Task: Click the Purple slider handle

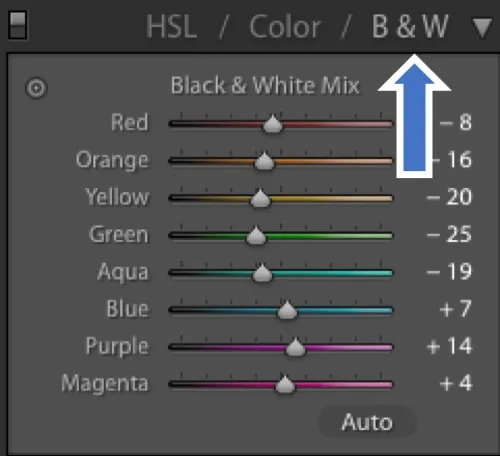Action: (x=295, y=347)
